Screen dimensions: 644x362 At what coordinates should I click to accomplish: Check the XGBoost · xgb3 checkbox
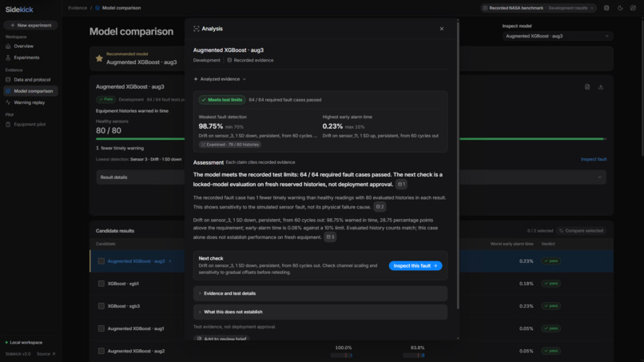[x=101, y=306]
